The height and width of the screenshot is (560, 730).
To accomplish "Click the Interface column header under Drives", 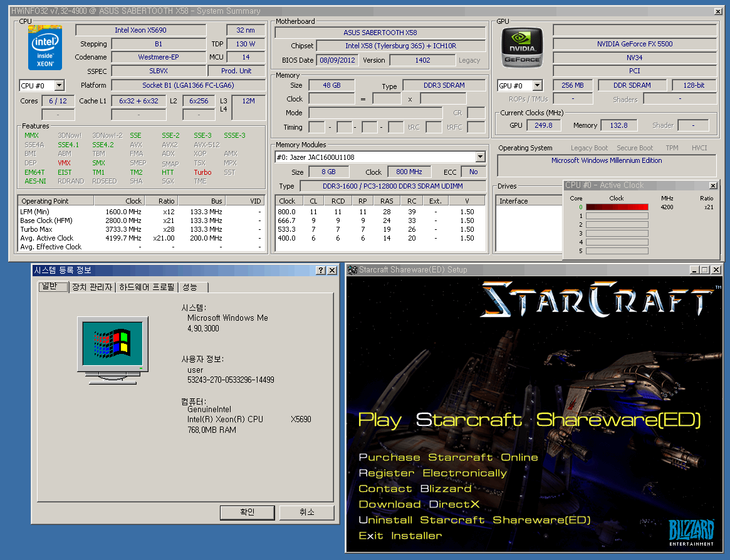I will click(x=529, y=201).
